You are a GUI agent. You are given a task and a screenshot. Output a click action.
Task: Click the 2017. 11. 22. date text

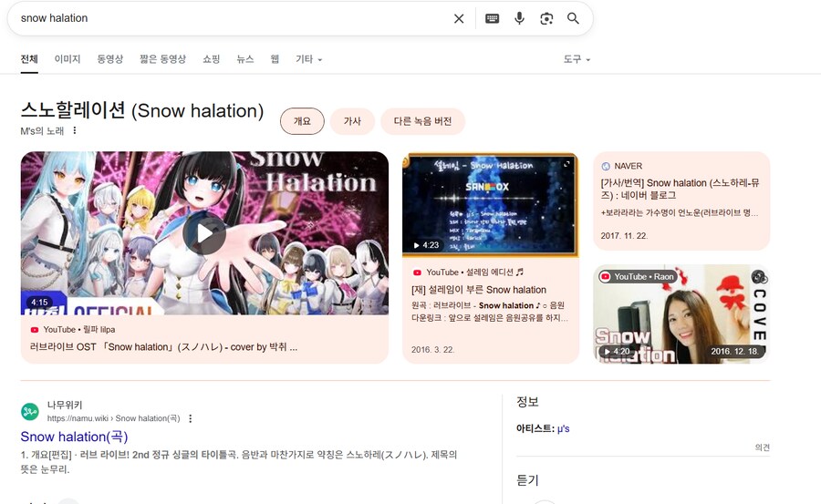624,236
